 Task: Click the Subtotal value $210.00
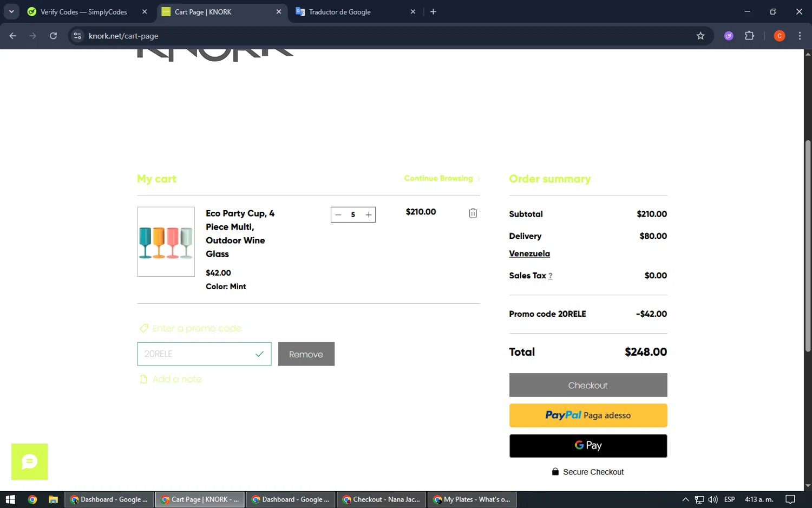[652, 214]
